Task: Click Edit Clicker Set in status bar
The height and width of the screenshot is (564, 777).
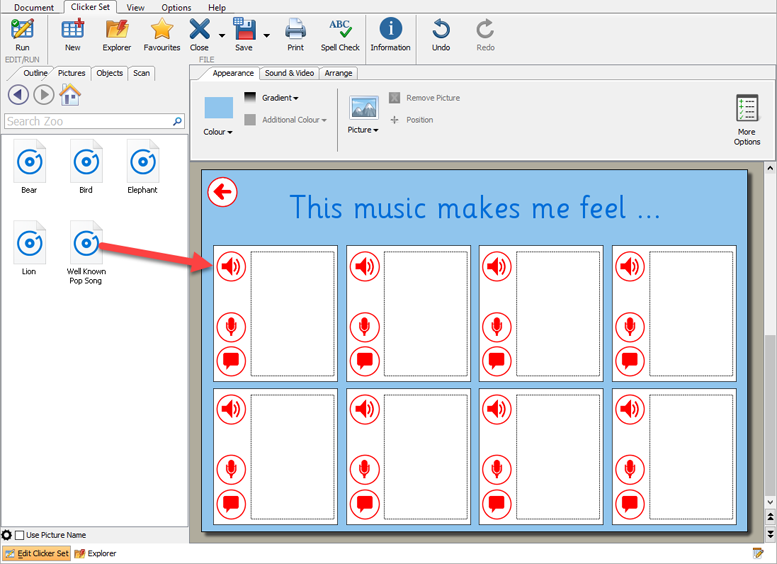Action: point(37,553)
